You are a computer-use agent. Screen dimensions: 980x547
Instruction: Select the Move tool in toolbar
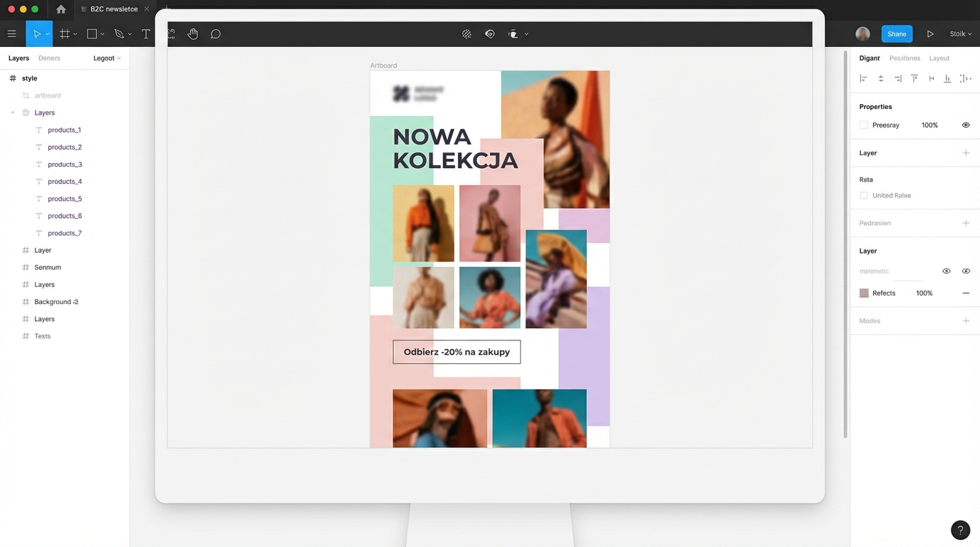(x=36, y=33)
